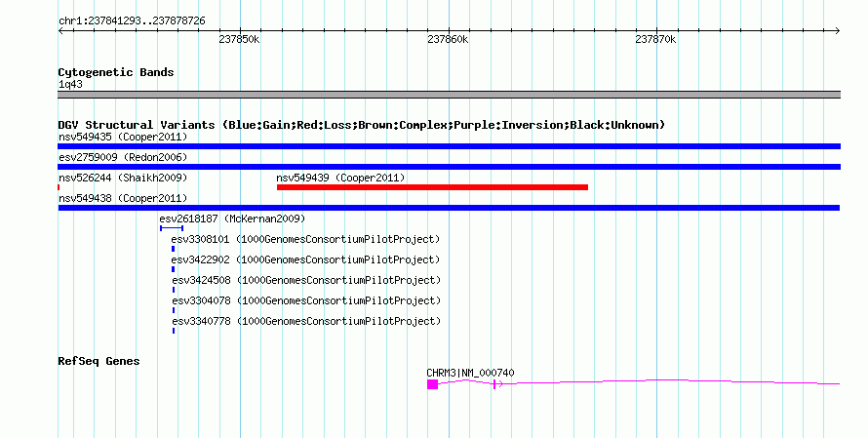The image size is (868, 438).
Task: Click the DGV Structural Variants track title
Action: tap(361, 125)
